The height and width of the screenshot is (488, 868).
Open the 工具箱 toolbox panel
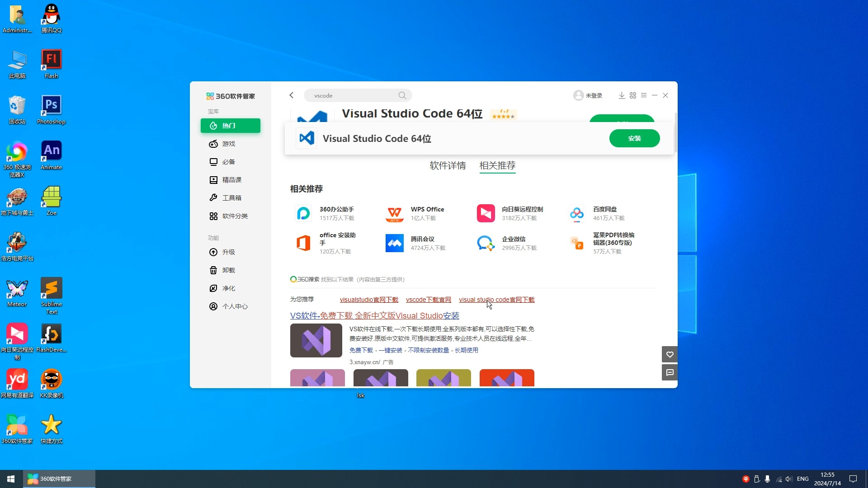(x=230, y=197)
